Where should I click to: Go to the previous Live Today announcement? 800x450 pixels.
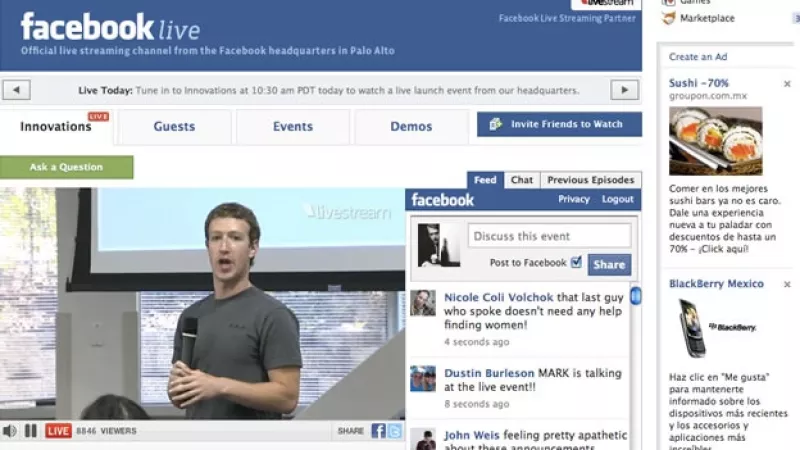pyautogui.click(x=16, y=90)
